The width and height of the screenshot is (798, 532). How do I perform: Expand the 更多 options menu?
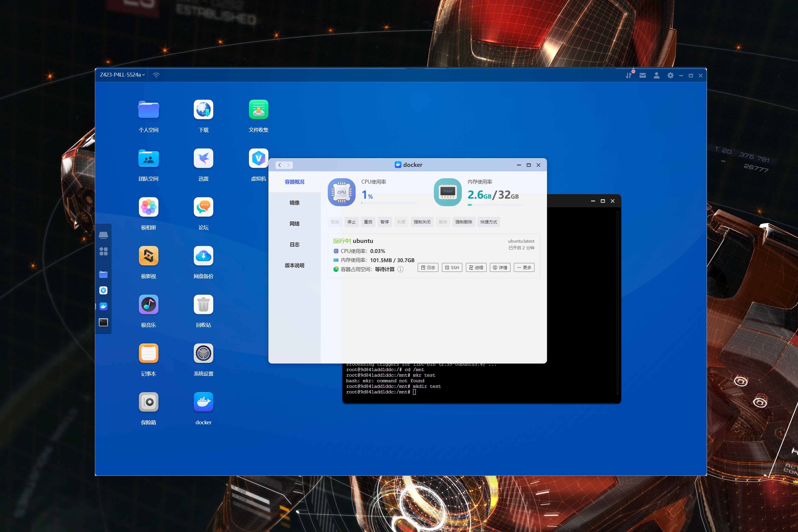pos(524,267)
